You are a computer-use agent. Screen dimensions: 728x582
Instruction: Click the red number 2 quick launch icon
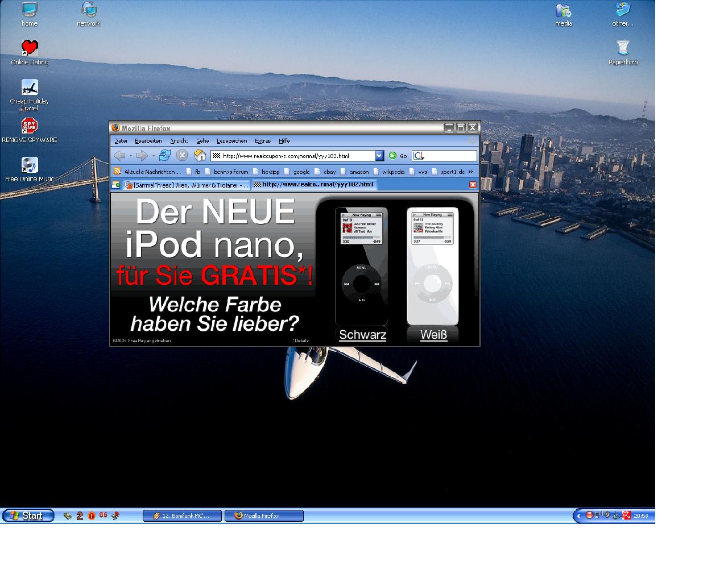80,516
